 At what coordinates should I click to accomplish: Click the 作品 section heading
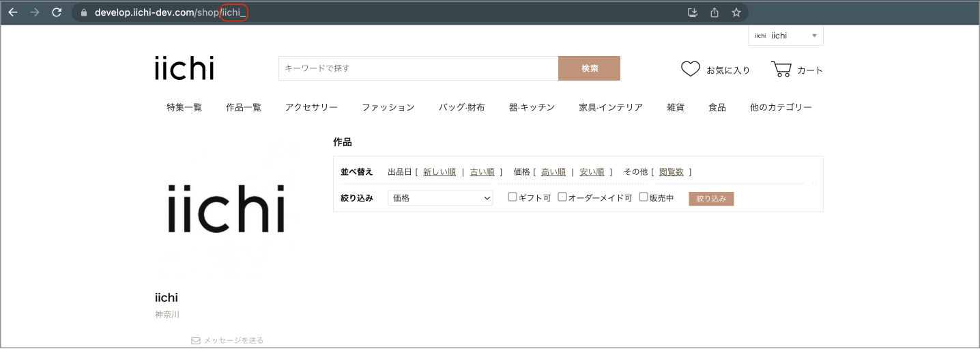(x=343, y=142)
